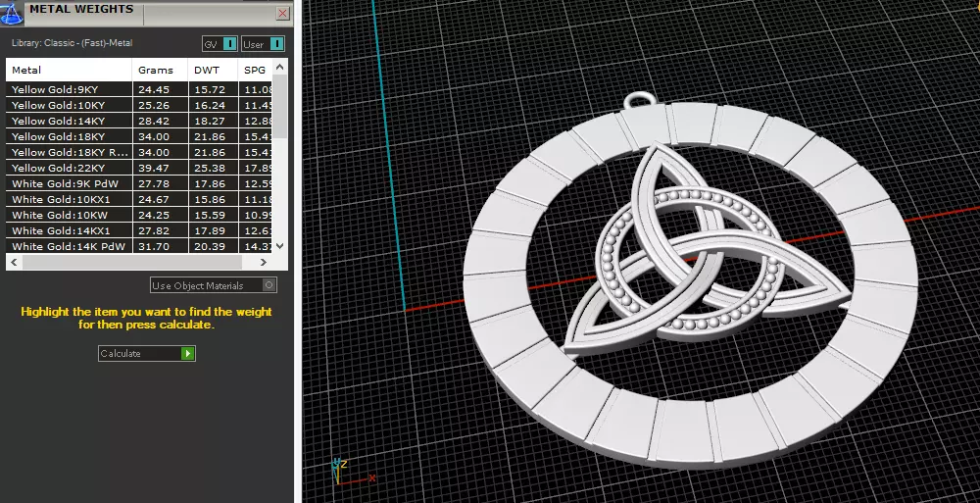Sort by the Metal column header
The width and height of the screenshot is (980, 503).
point(69,70)
